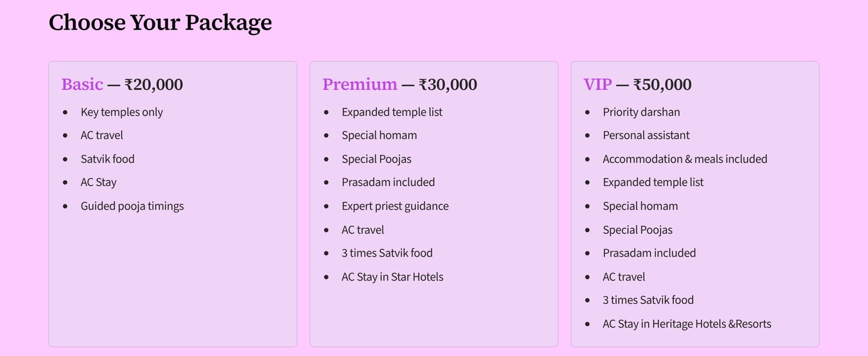Click the VIP package title
The image size is (868, 356).
coord(597,84)
